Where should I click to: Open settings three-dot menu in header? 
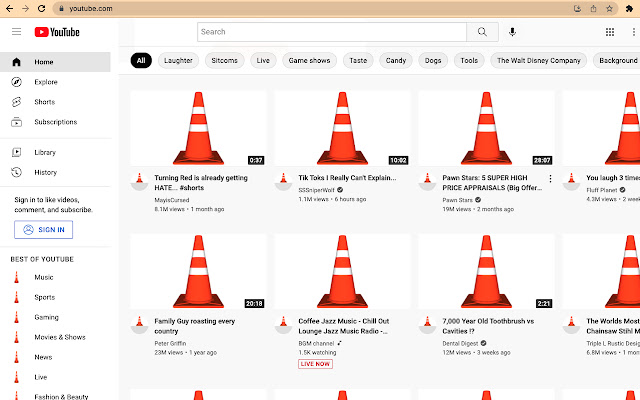tap(633, 32)
